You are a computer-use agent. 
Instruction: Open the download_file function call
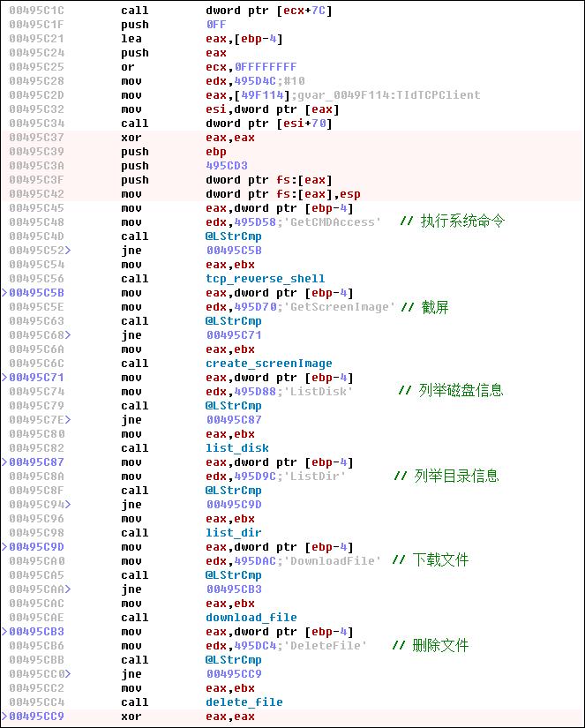251,618
